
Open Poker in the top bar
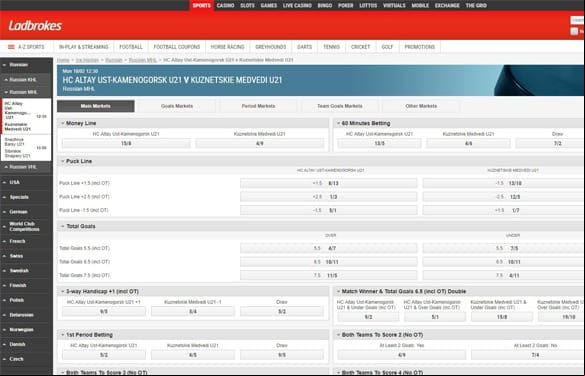345,5
